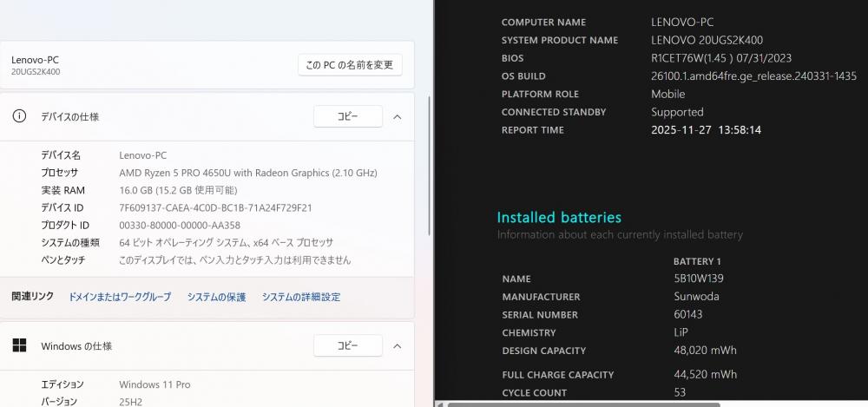Select the cycle count value 53
Viewport: 868px width, 407px height.
click(680, 392)
